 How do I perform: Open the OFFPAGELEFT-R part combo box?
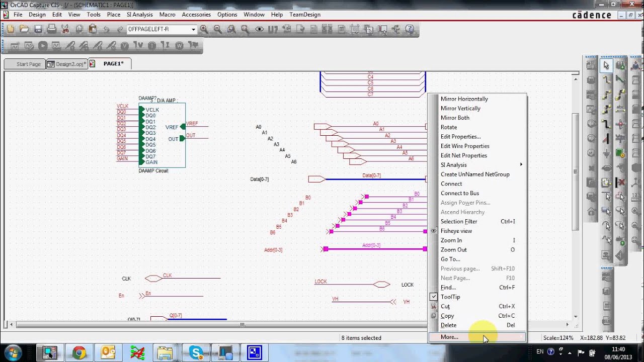[x=162, y=29]
